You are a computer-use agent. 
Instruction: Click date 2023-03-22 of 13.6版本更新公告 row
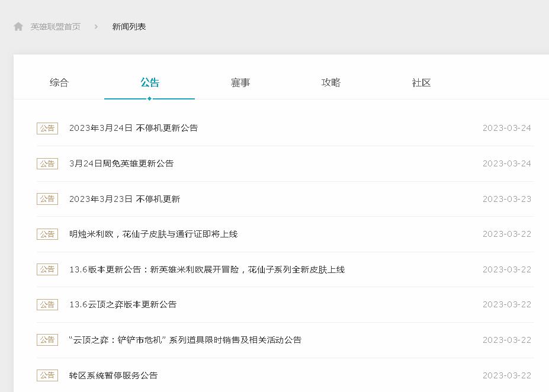506,269
